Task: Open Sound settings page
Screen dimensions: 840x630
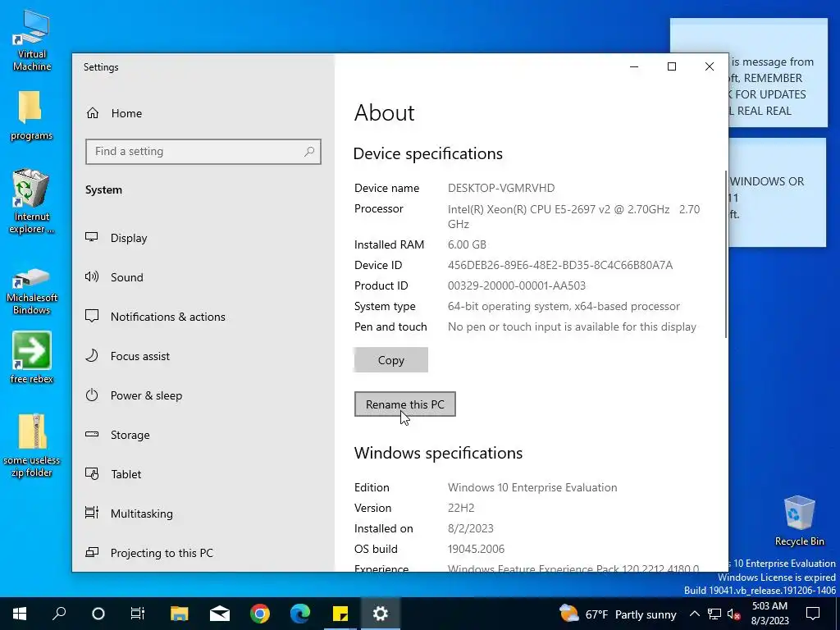Action: pyautogui.click(x=203, y=277)
